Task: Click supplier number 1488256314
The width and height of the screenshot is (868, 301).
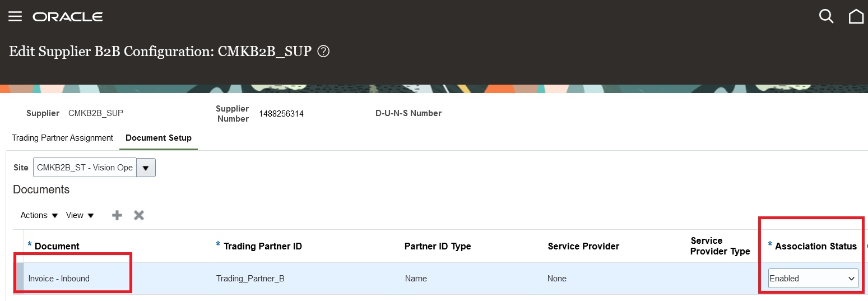Action: pyautogui.click(x=281, y=114)
